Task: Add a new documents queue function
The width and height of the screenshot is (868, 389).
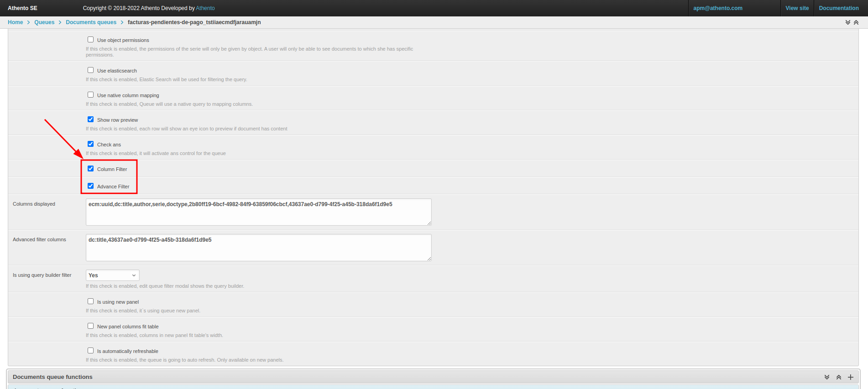Action: pos(851,377)
